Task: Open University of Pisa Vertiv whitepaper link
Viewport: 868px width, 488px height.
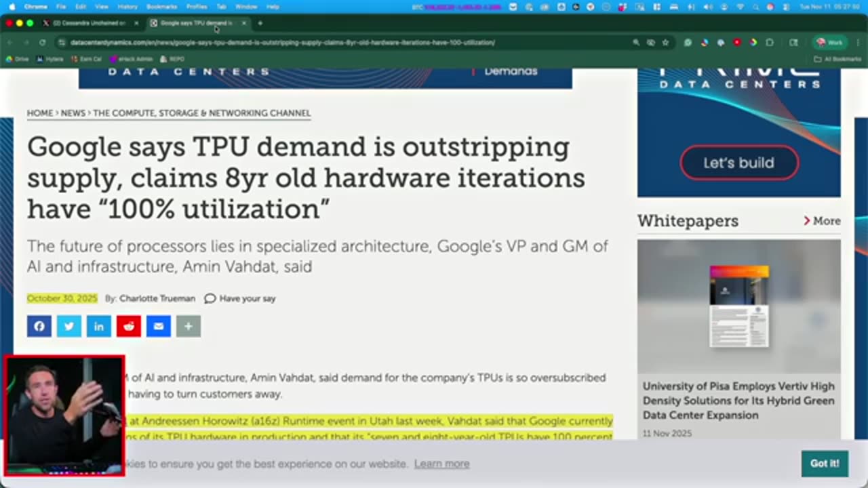Action: click(x=738, y=401)
